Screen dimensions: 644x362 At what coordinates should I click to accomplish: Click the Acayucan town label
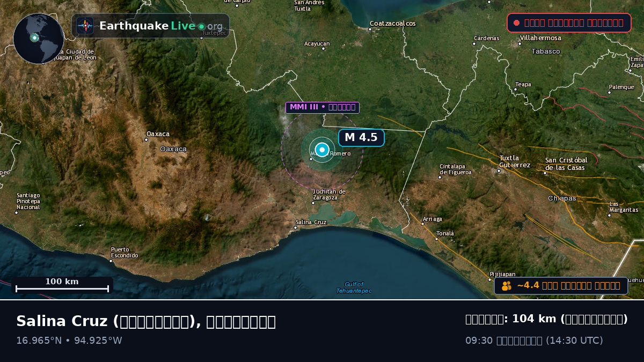point(317,43)
